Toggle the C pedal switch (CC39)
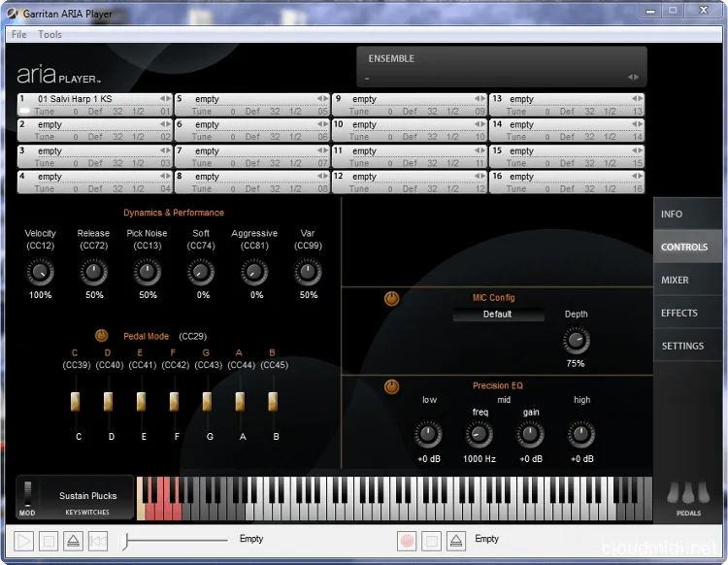Screen dimensions: 728x565 [75, 402]
